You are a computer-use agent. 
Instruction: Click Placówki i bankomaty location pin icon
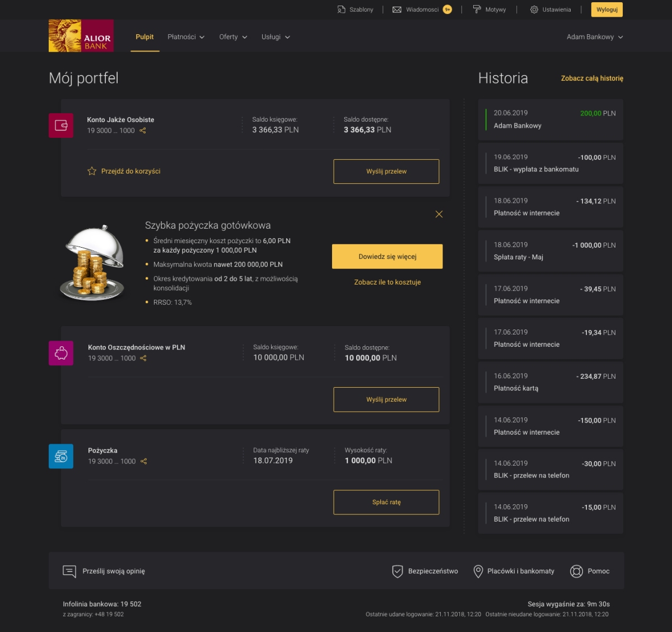[x=478, y=571]
